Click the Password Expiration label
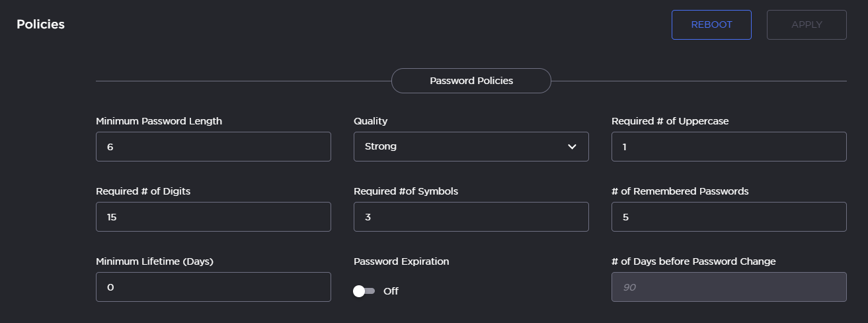 [401, 261]
